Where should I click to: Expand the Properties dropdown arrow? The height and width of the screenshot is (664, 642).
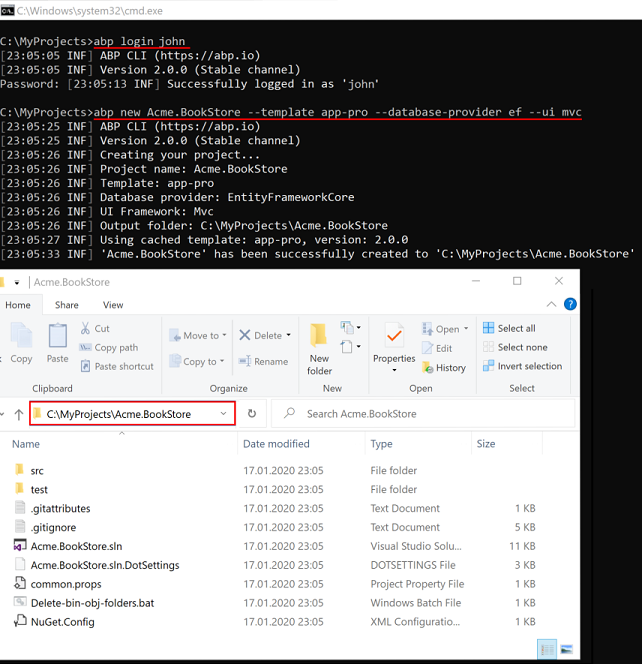coord(394,370)
